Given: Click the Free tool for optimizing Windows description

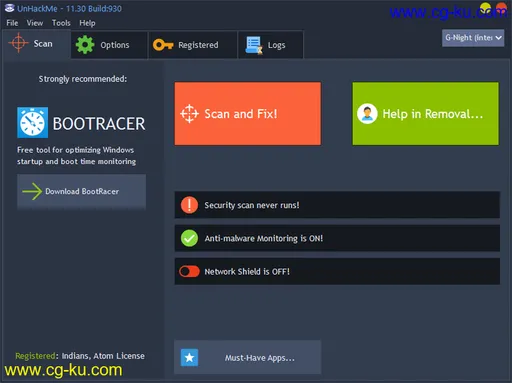Looking at the screenshot, I should coord(76,156).
